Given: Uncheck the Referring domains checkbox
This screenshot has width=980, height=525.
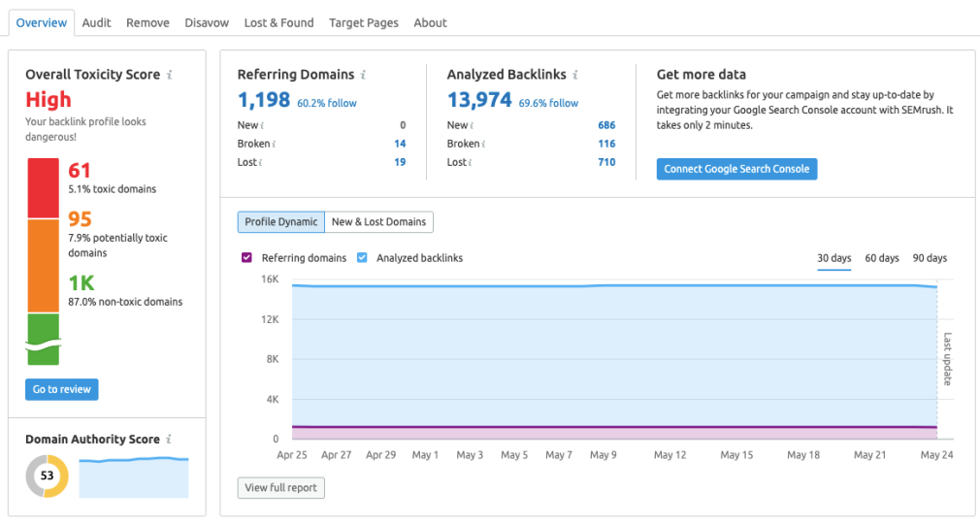Looking at the screenshot, I should pyautogui.click(x=246, y=257).
